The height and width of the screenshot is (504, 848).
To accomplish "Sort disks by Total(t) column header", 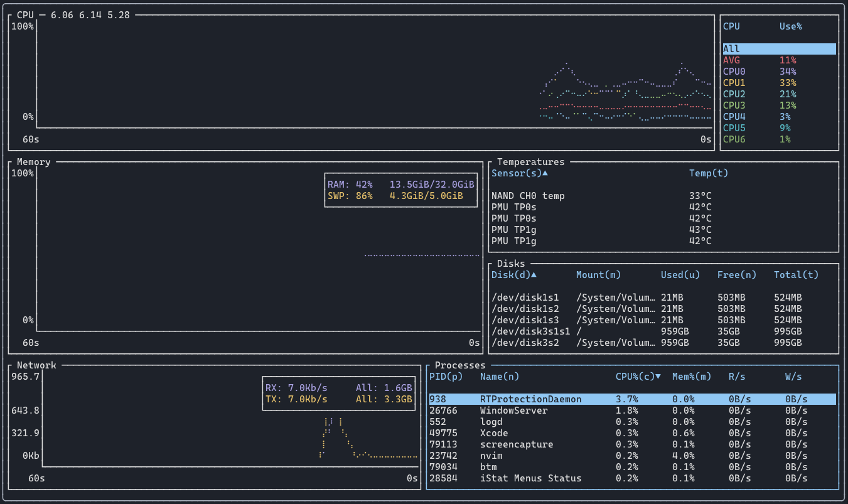I will pyautogui.click(x=796, y=275).
